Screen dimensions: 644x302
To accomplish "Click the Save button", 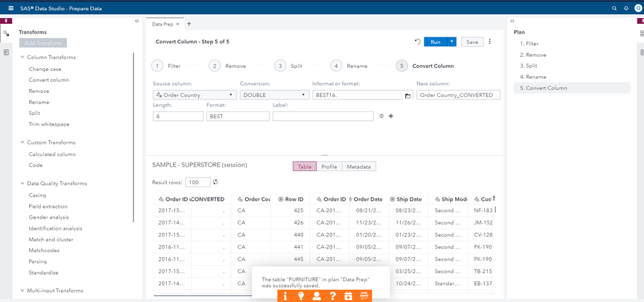I will 472,42.
